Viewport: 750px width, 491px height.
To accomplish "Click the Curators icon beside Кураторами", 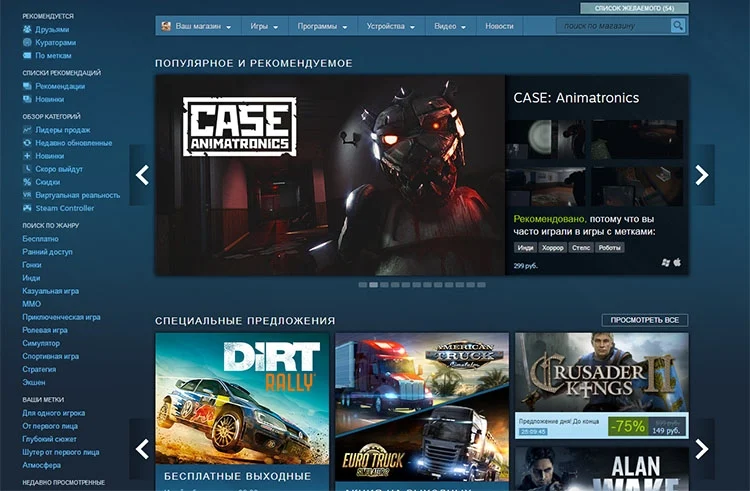I will 27,42.
